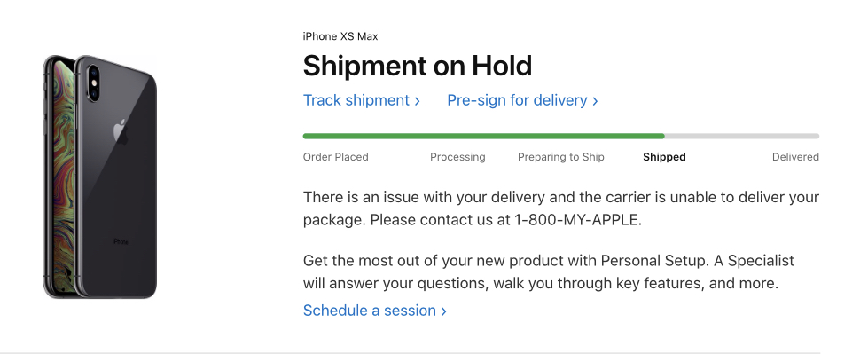The image size is (868, 354).
Task: Select the bold Shipped step label
Action: [x=664, y=157]
